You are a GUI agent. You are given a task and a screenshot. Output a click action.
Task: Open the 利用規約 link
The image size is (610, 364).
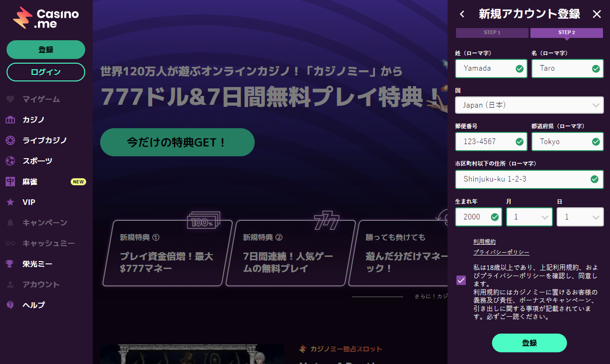(x=485, y=242)
